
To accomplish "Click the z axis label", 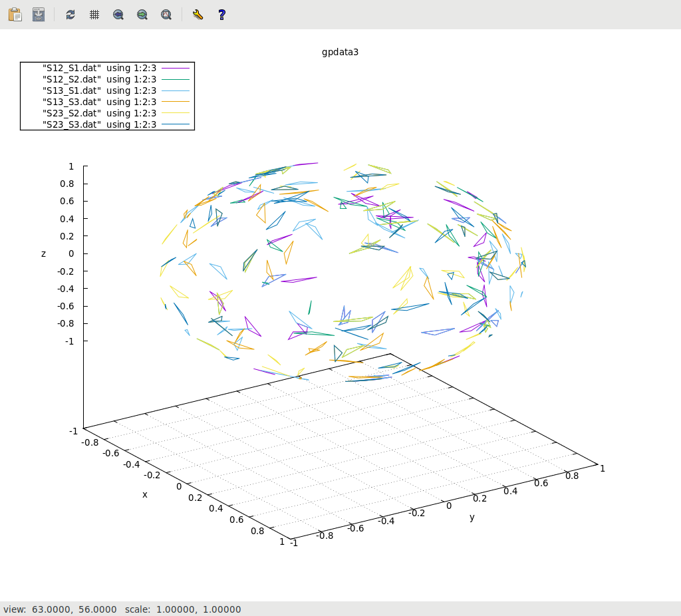I will (x=44, y=253).
